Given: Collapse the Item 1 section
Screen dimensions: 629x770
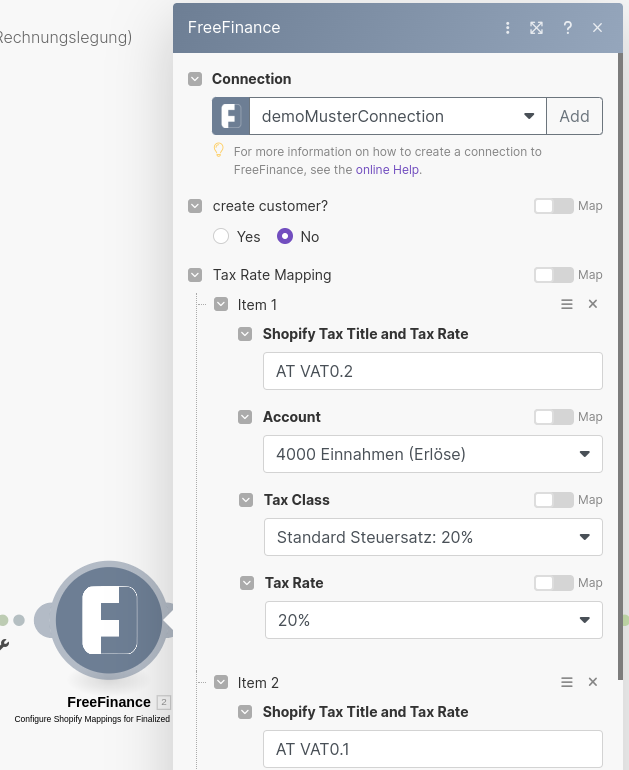Looking at the screenshot, I should (221, 304).
